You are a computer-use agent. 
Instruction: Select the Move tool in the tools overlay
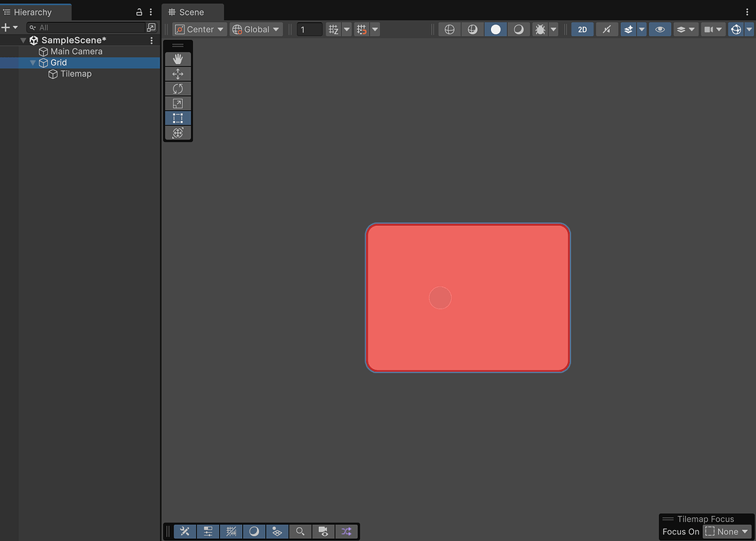178,74
